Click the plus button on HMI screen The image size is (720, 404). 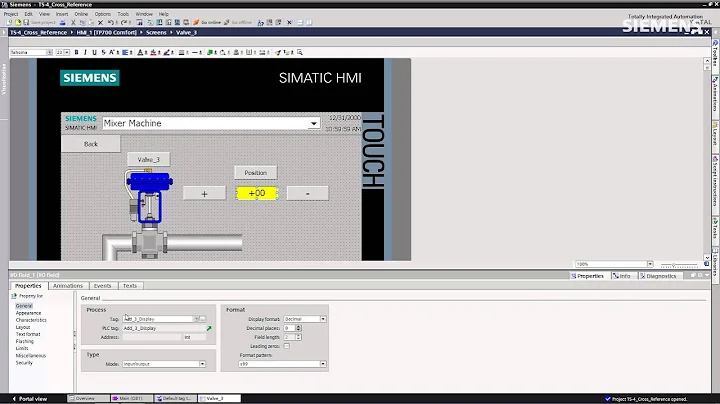(x=204, y=194)
